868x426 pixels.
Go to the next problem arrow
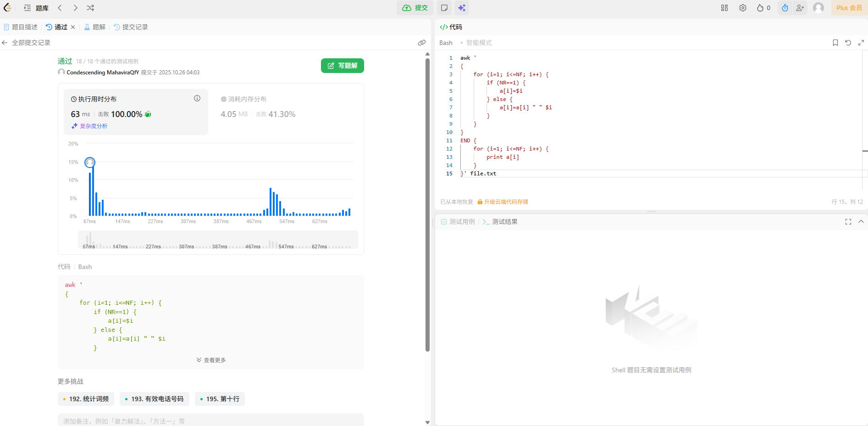pyautogui.click(x=75, y=8)
